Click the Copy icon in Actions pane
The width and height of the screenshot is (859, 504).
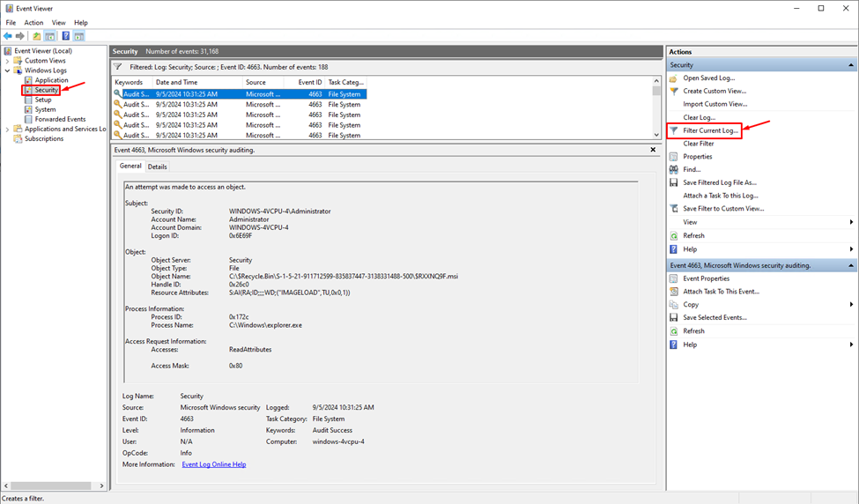tap(673, 305)
